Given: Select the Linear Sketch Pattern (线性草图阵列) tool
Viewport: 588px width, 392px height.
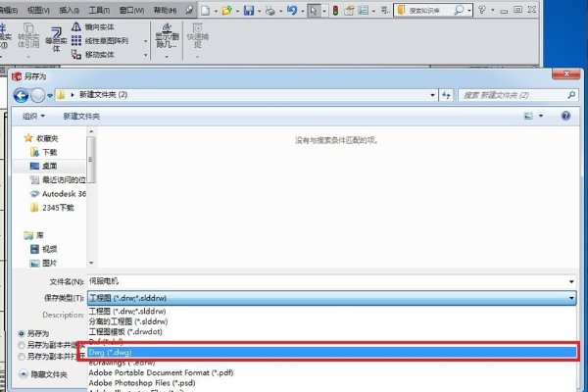Looking at the screenshot, I should 100,40.
